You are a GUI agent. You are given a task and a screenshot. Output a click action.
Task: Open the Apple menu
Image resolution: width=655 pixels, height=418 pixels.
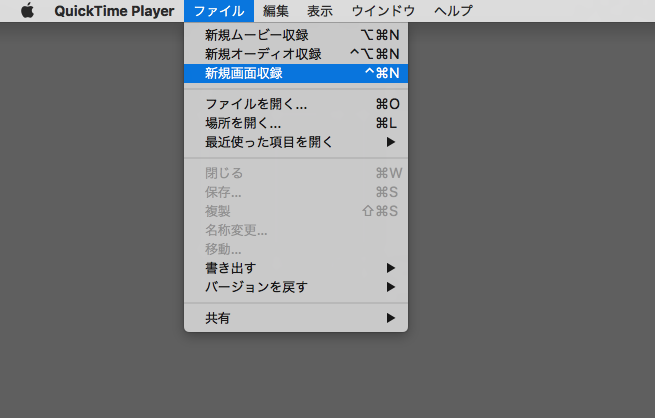[x=27, y=11]
